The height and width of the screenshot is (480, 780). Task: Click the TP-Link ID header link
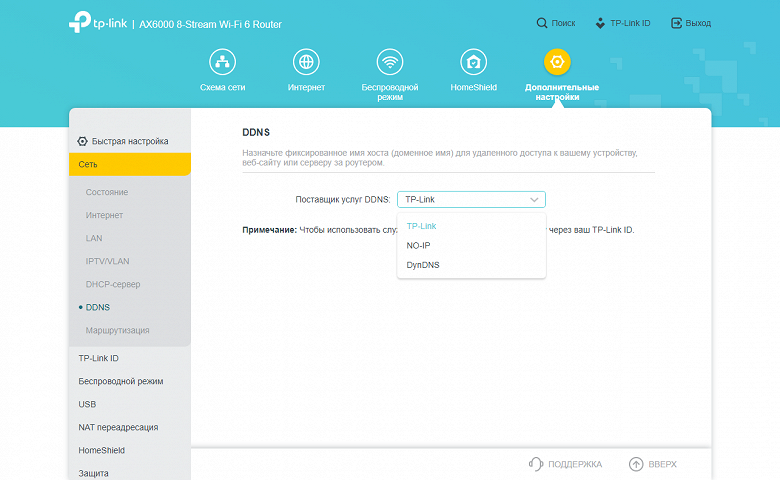pyautogui.click(x=630, y=23)
